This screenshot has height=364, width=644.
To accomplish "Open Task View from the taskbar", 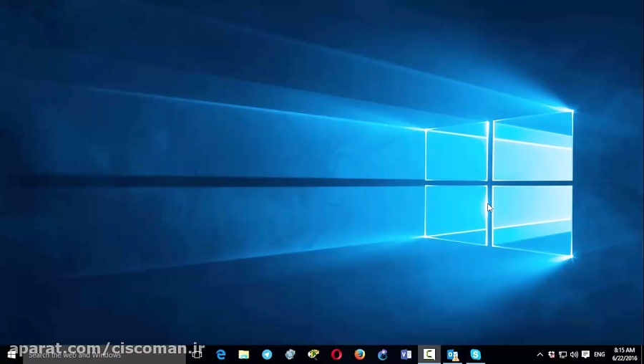I will pyautogui.click(x=197, y=355).
